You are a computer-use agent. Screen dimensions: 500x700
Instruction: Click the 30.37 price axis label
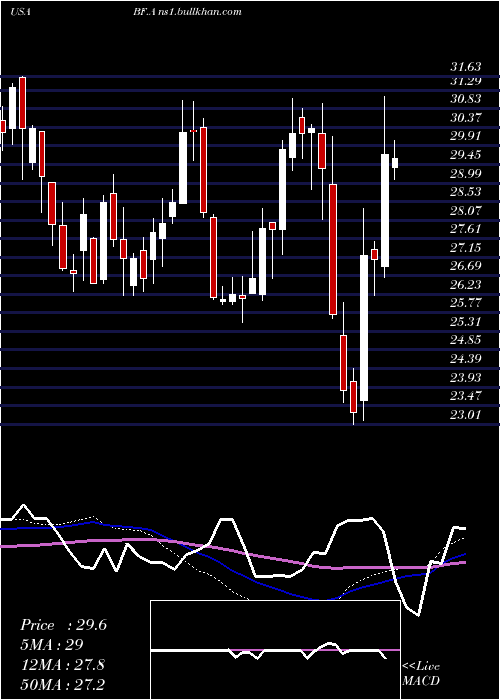466,118
